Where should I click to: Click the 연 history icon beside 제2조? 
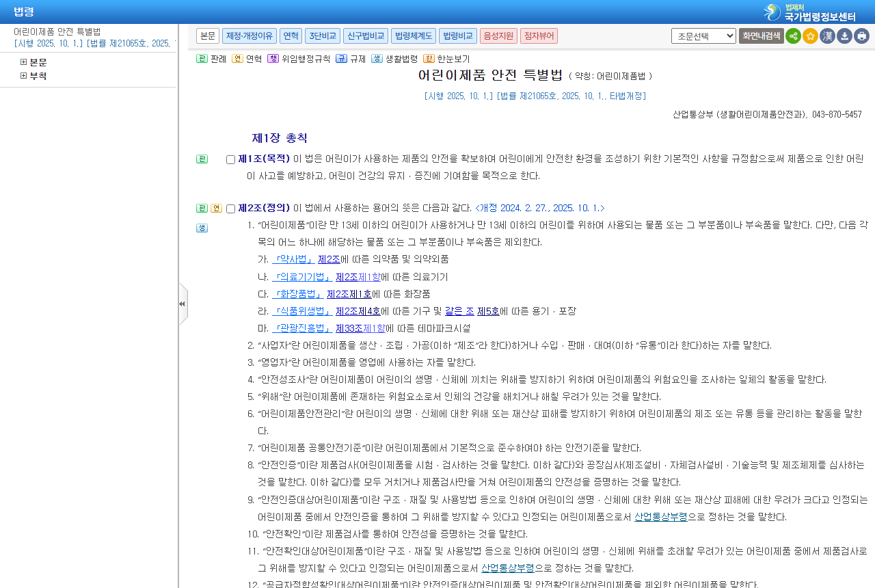point(216,209)
